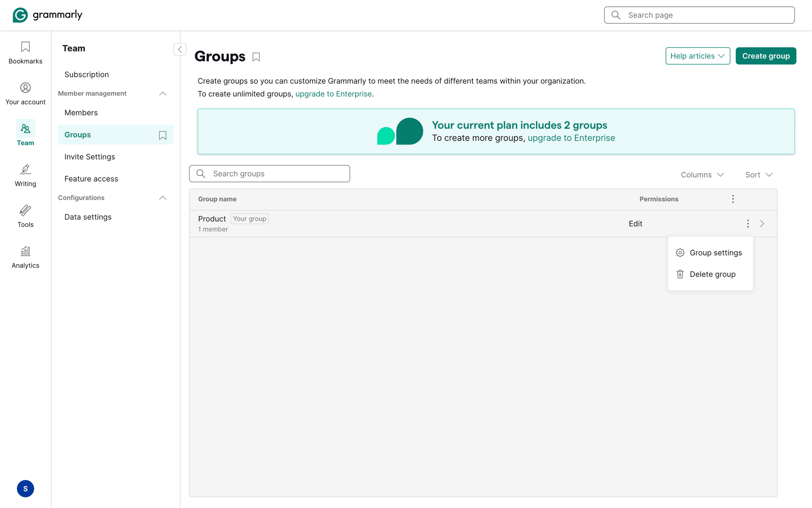Choose Delete group from the menu

coord(710,274)
